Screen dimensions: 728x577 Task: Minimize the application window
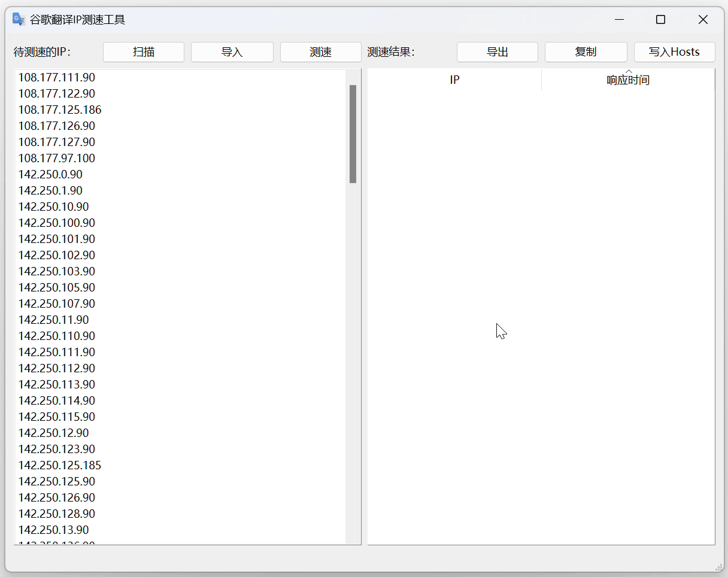619,20
